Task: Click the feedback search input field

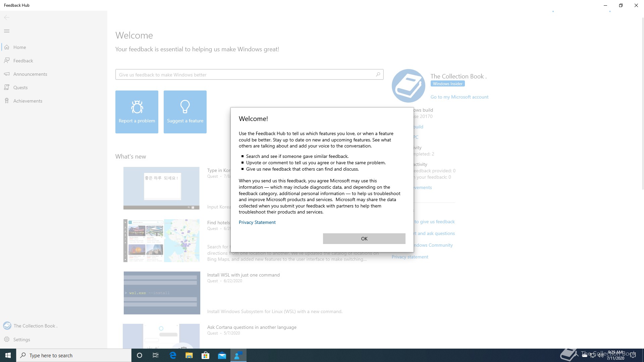Action: 249,75
